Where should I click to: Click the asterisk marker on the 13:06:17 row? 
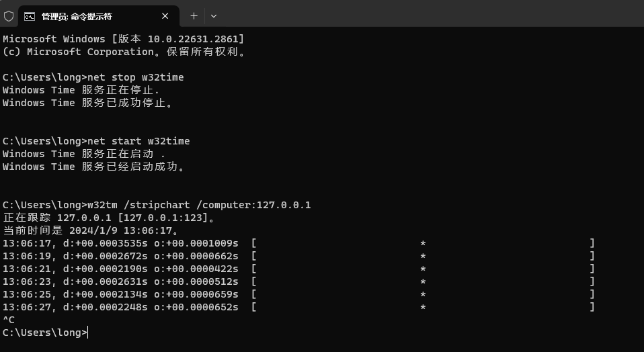[x=423, y=243]
